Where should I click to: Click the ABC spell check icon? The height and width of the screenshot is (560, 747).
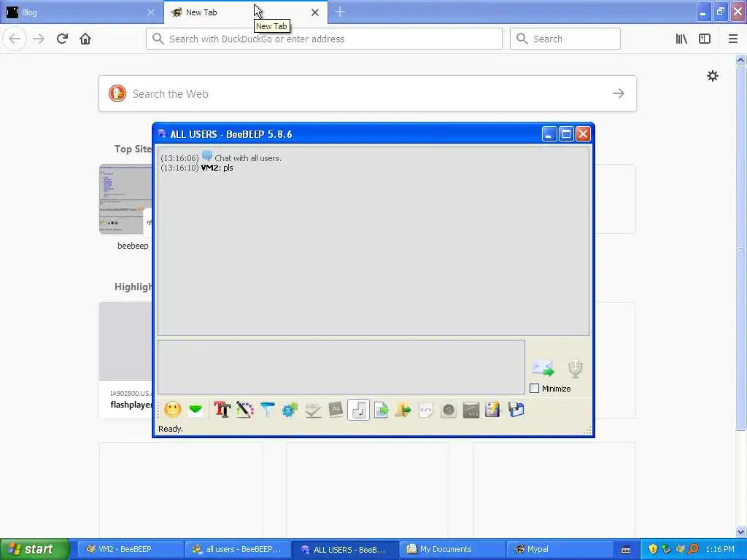tap(312, 410)
